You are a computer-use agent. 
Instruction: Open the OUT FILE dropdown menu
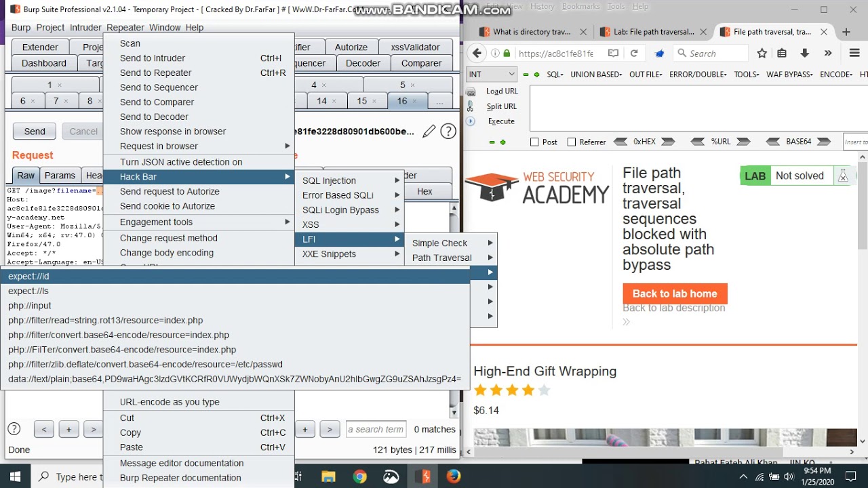(x=646, y=75)
